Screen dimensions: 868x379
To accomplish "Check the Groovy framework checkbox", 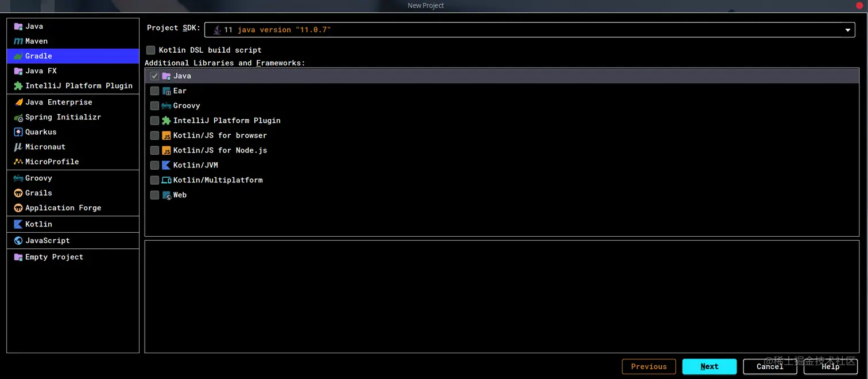I will (x=154, y=106).
